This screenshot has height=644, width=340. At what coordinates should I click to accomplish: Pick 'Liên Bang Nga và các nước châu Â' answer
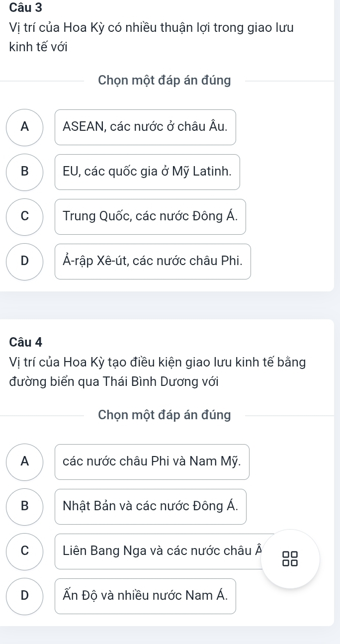coord(159,552)
